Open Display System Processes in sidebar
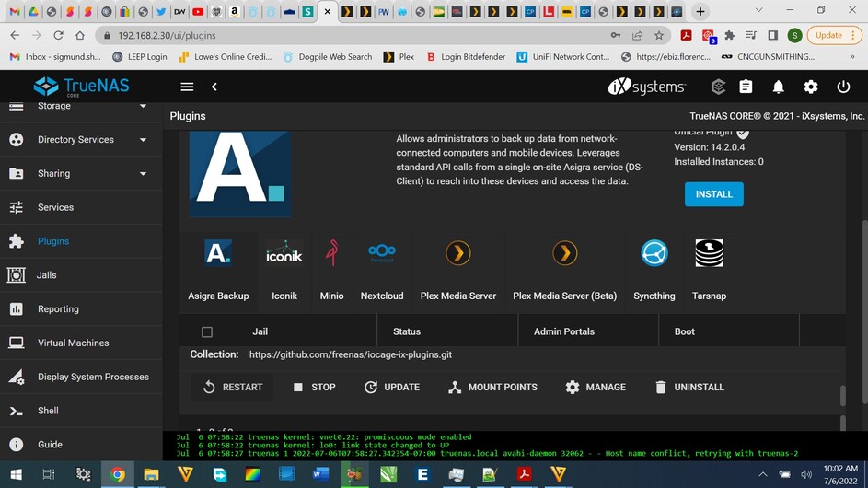Viewport: 868px width, 488px height. point(81,377)
